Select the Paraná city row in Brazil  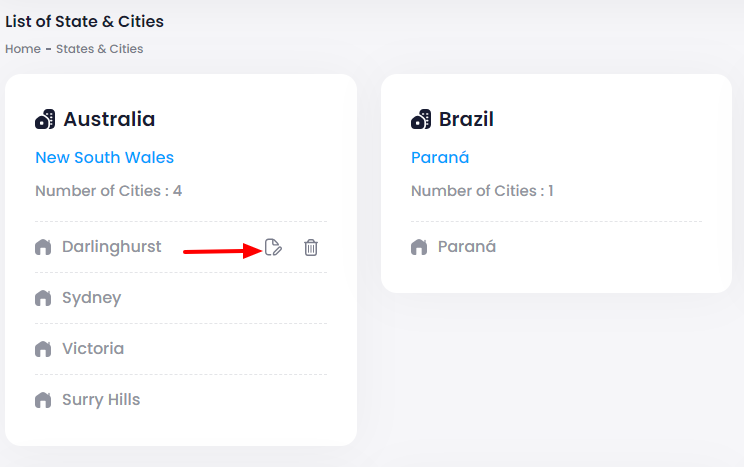[467, 247]
